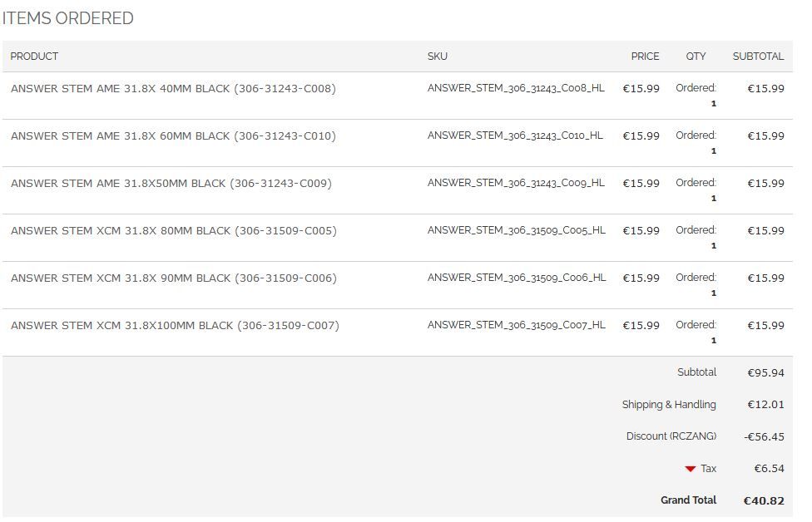
Task: Click the PRICE column header
Action: (645, 56)
